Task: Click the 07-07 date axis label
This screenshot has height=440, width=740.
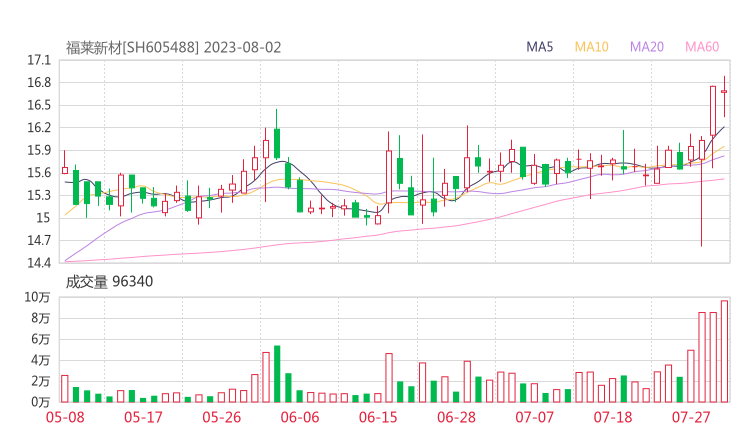Action: 534,417
